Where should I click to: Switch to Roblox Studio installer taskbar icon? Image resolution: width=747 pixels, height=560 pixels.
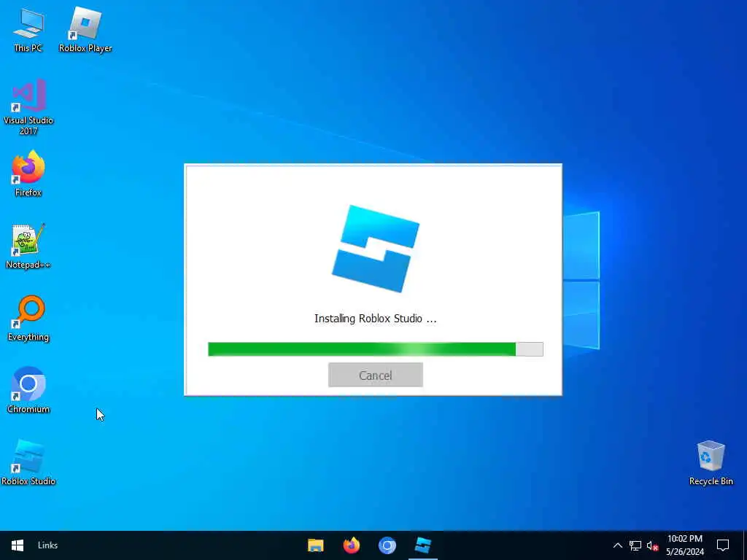[422, 545]
